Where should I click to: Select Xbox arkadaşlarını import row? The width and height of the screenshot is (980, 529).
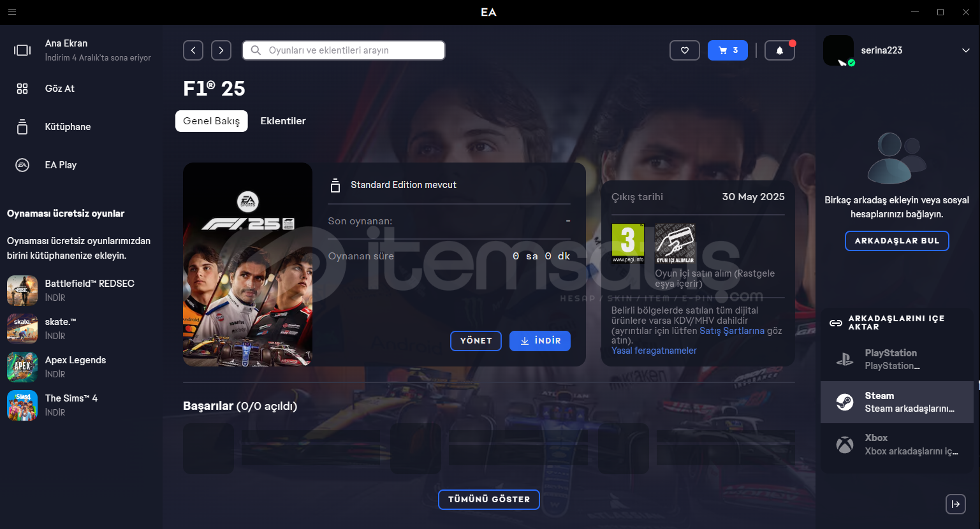pyautogui.click(x=897, y=444)
